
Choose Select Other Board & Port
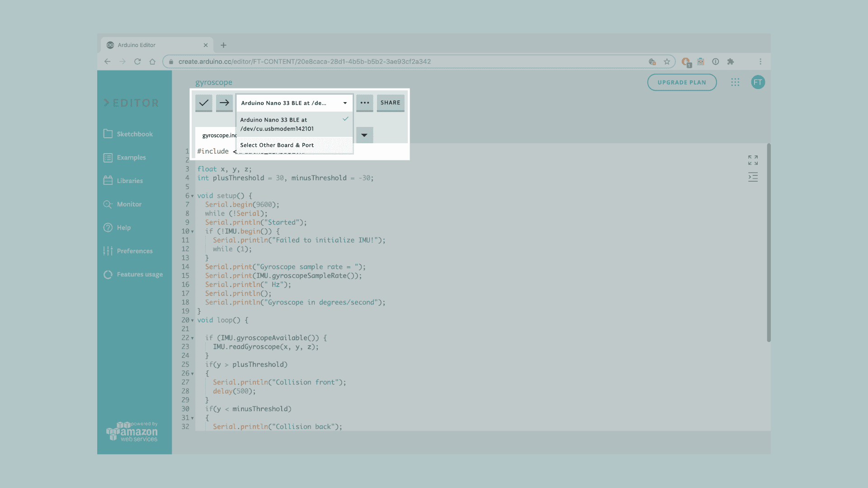(x=277, y=145)
